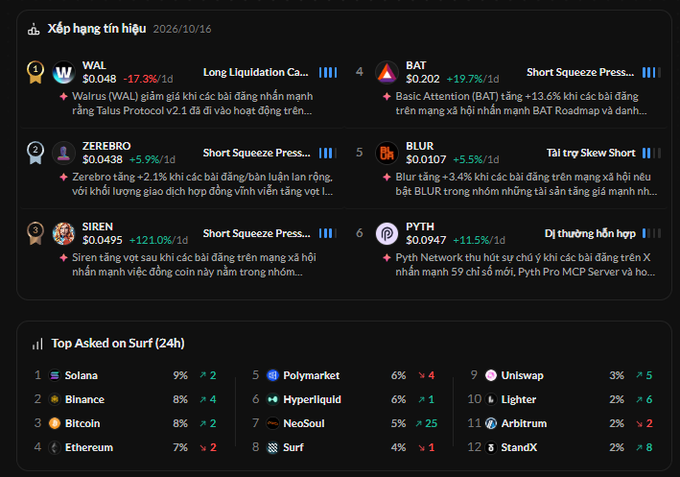Click the Polymarket logo icon
This screenshot has height=477, width=680.
tap(272, 375)
